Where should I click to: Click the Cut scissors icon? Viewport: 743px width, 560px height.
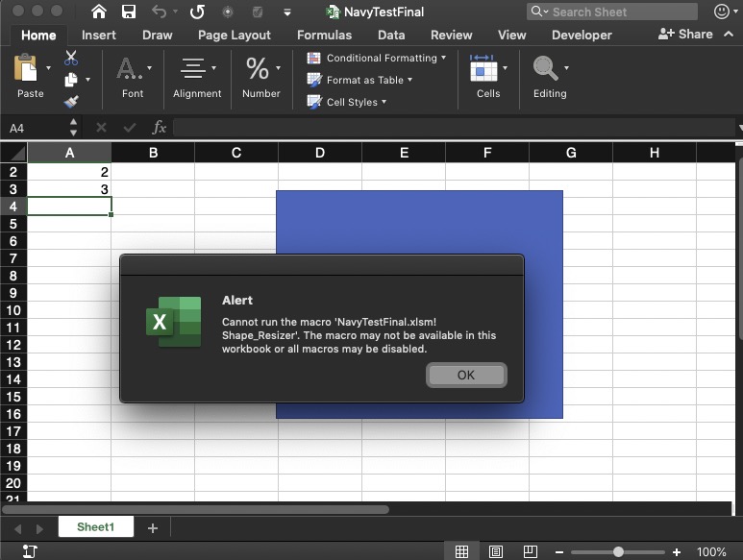pyautogui.click(x=71, y=59)
